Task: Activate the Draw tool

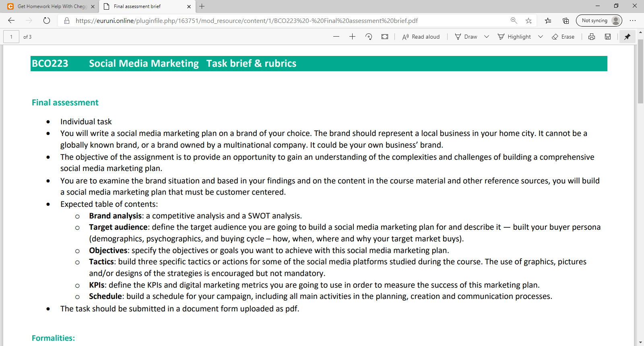Action: (x=466, y=37)
